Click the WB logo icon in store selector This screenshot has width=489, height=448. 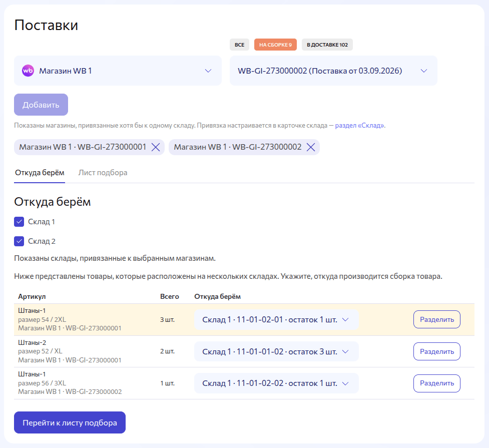(x=28, y=71)
